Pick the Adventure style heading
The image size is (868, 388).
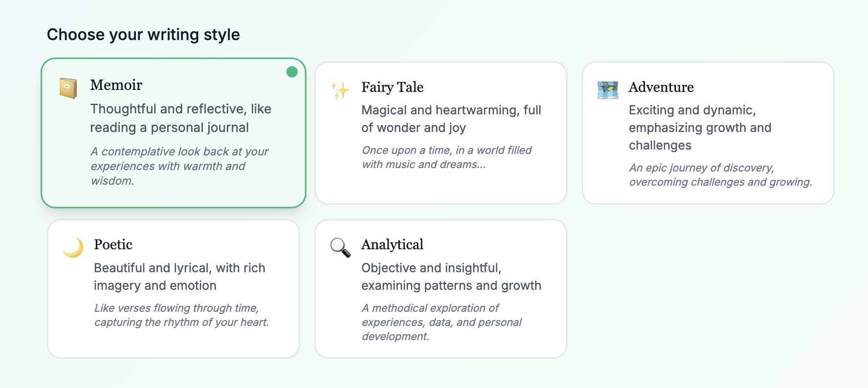click(661, 87)
